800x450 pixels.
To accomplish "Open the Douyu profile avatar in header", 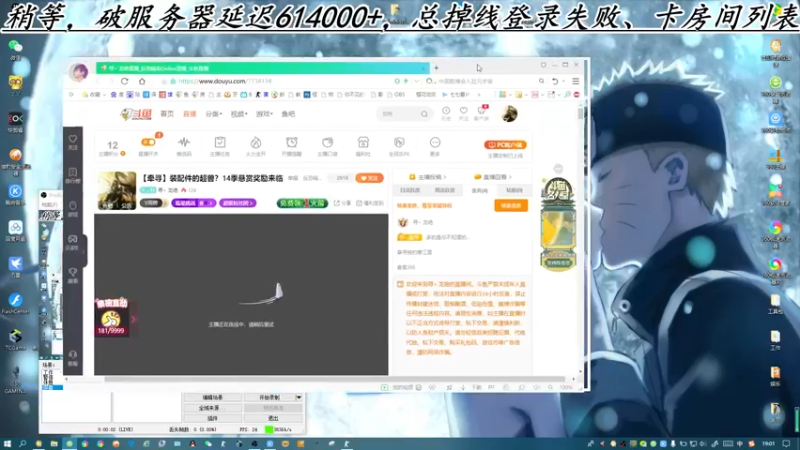I will [x=509, y=114].
